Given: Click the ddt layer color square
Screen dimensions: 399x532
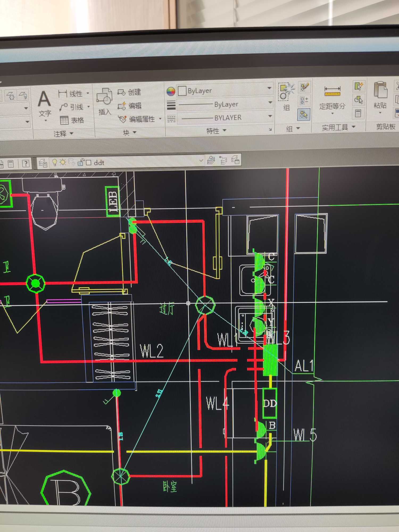Looking at the screenshot, I should click(89, 163).
